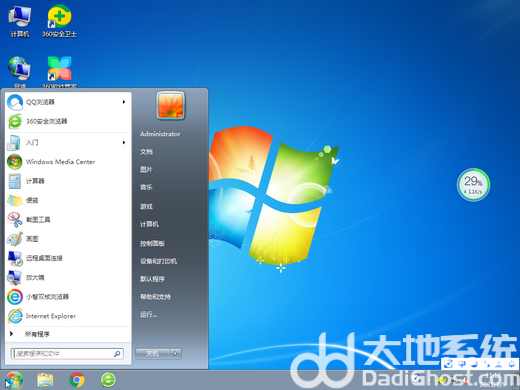520x390 pixels.
Task: Select the 360软件管家 colorful desktop shortcut
Action: [59, 71]
